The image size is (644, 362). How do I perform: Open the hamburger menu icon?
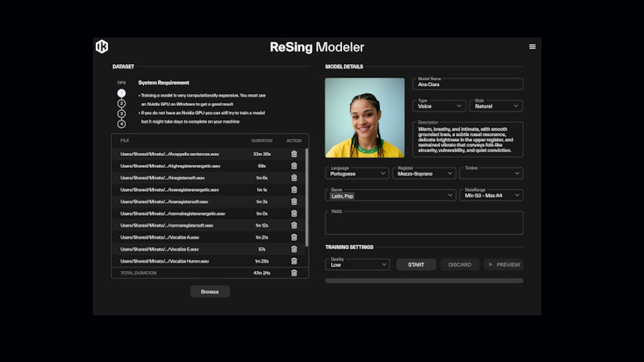pos(532,47)
